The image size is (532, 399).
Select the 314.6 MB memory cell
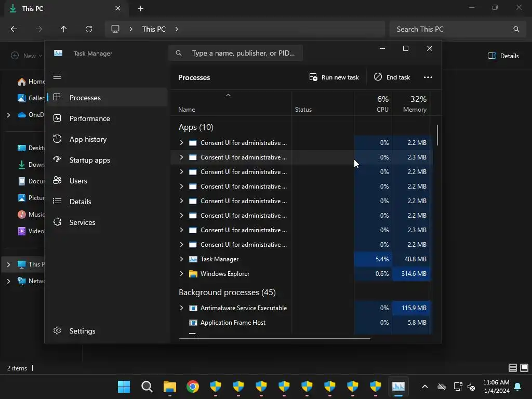coord(411,273)
